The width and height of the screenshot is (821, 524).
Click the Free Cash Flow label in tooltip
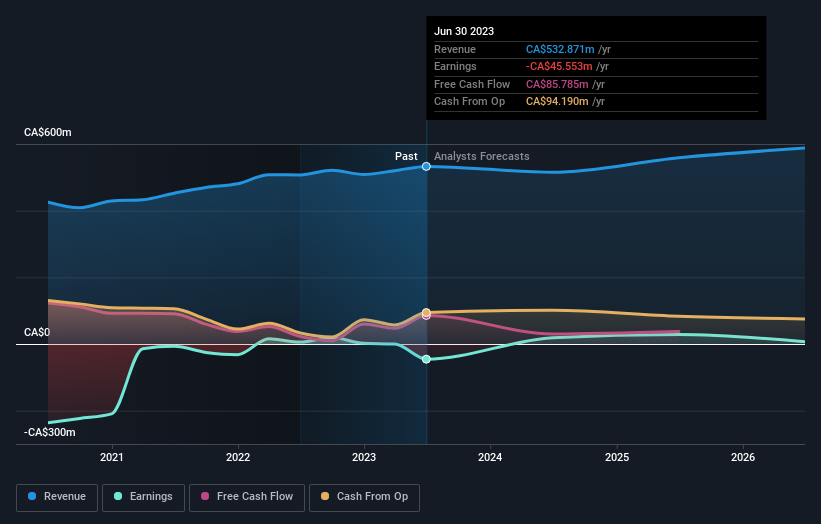pos(472,84)
